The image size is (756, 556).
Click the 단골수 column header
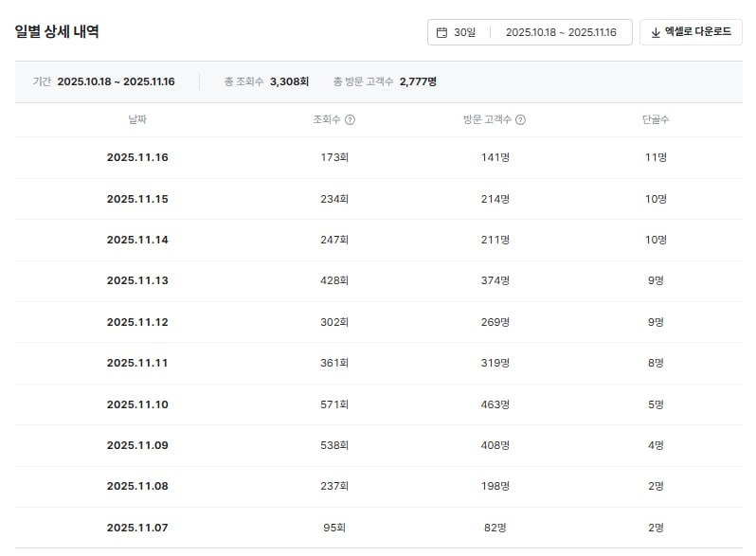[656, 120]
